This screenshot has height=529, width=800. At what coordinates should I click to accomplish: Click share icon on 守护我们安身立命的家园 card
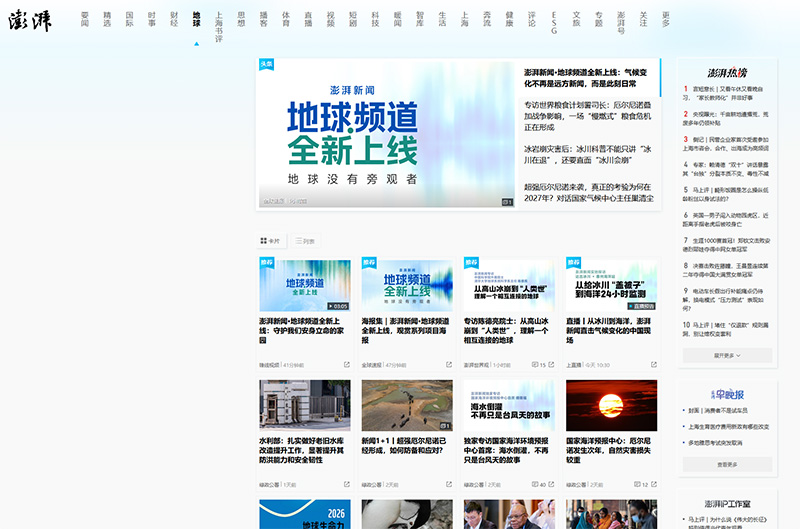[347, 365]
